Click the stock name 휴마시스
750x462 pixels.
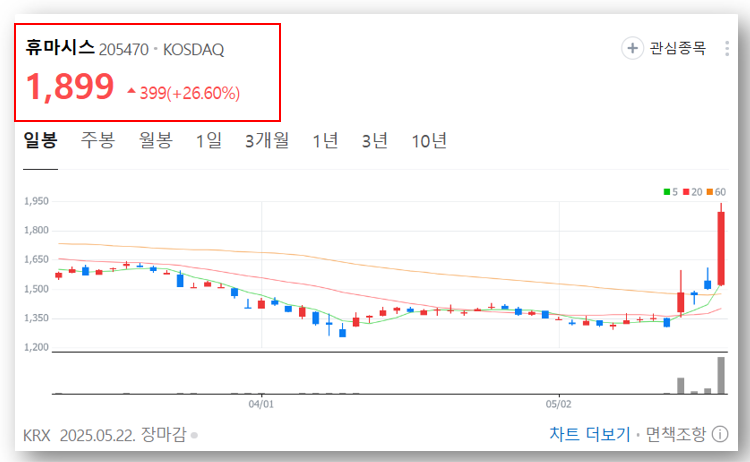tap(60, 47)
